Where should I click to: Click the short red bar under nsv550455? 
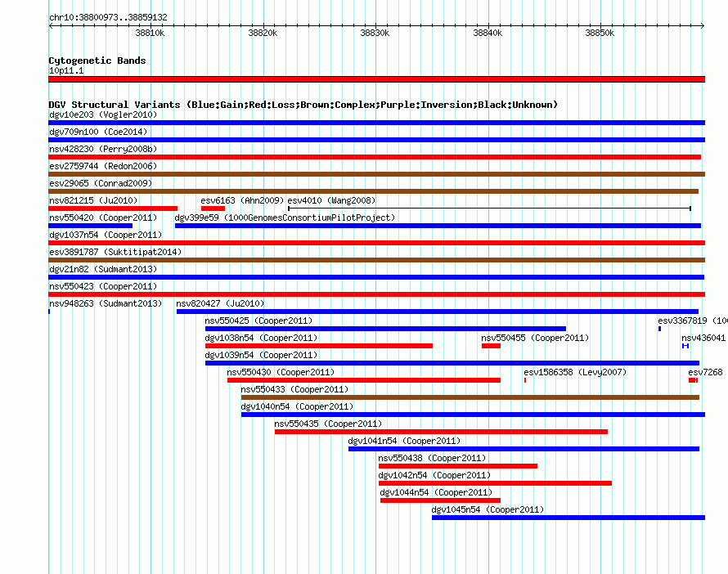[492, 346]
